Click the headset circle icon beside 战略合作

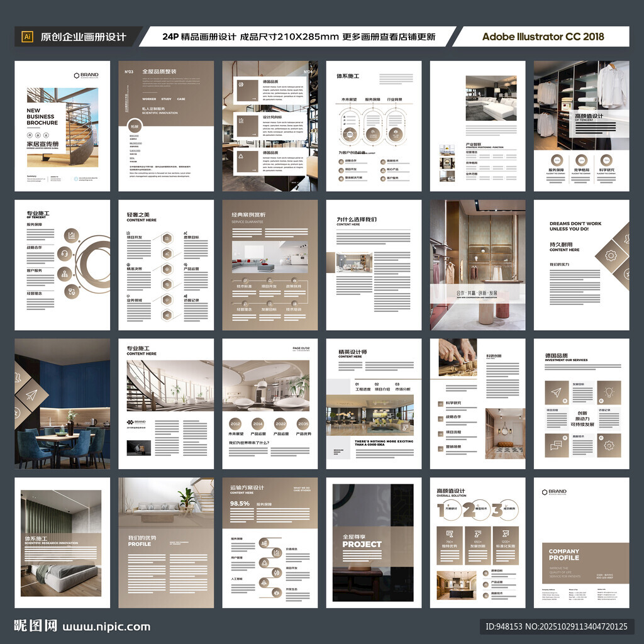click(x=65, y=253)
